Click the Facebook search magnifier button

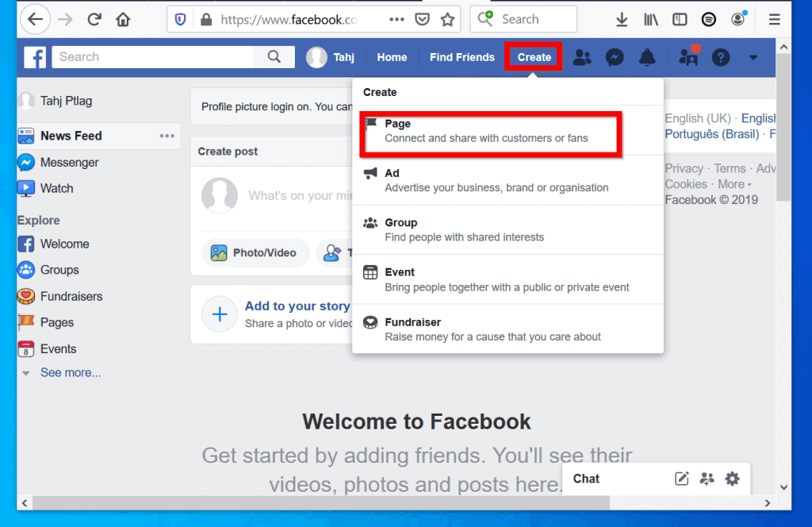274,56
